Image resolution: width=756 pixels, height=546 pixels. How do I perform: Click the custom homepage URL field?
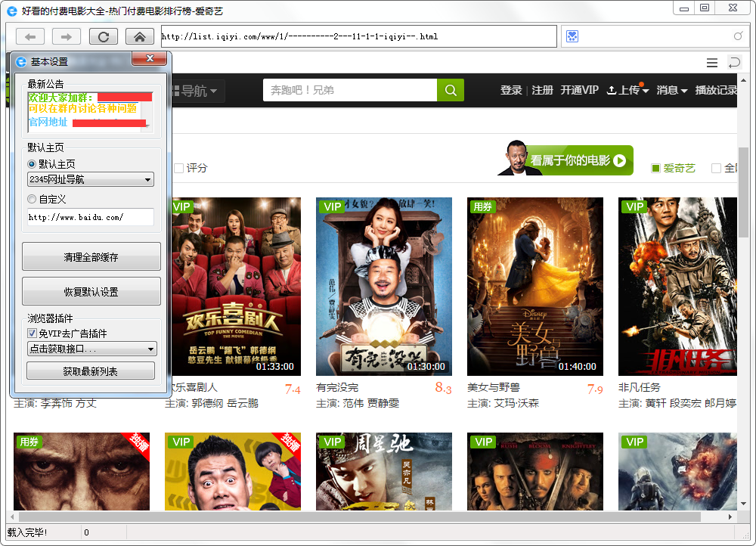pos(91,217)
